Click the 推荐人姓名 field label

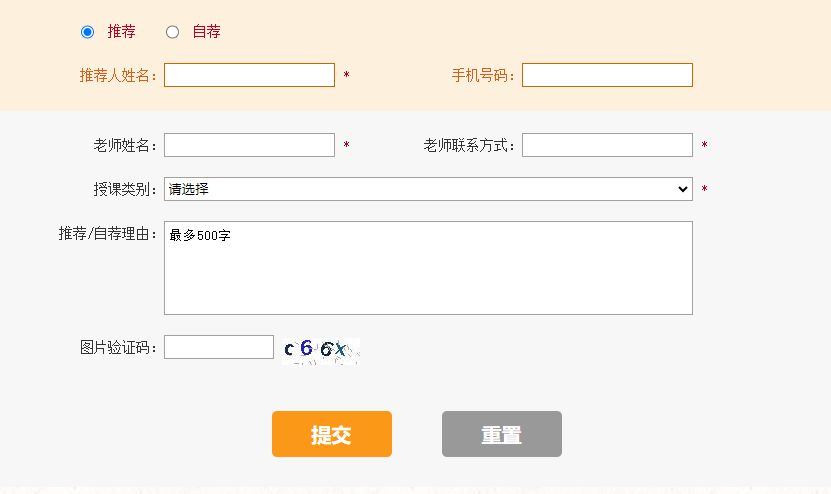point(119,75)
